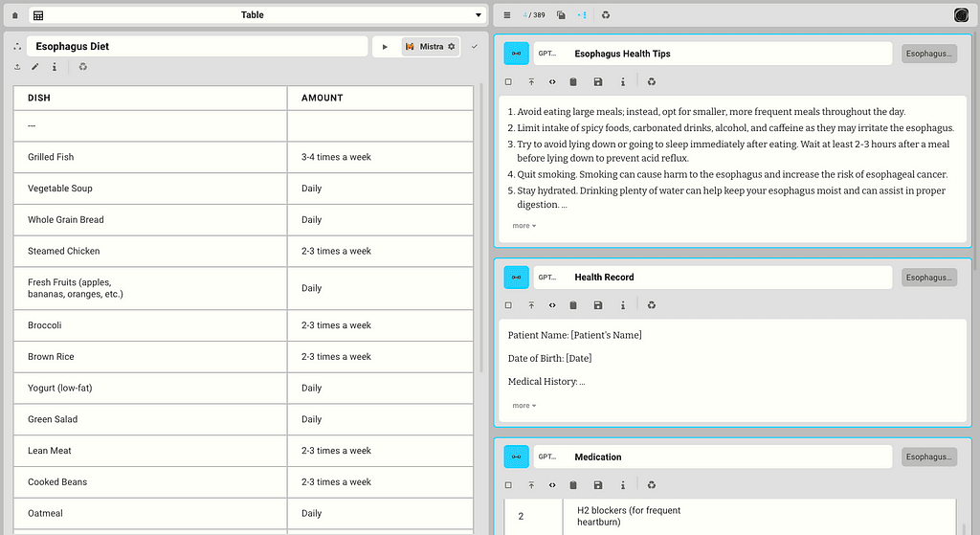The width and height of the screenshot is (980, 535).
Task: Click clipboard icon on Health Record card
Action: point(573,305)
